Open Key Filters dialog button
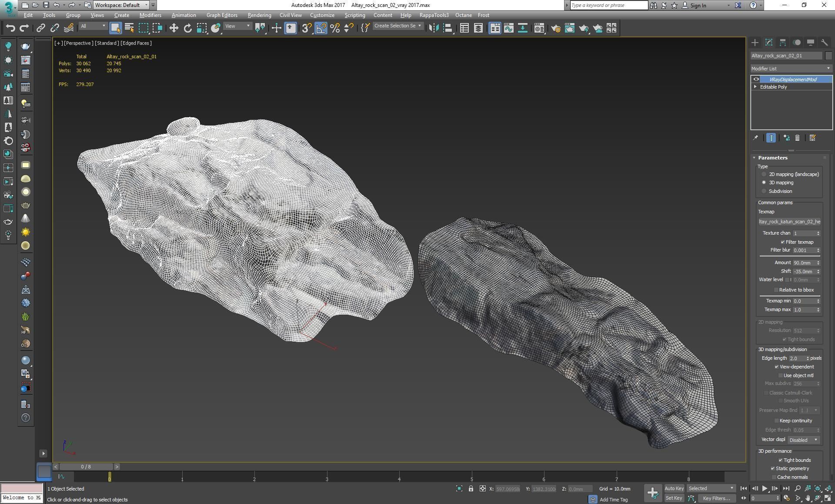 tap(716, 498)
